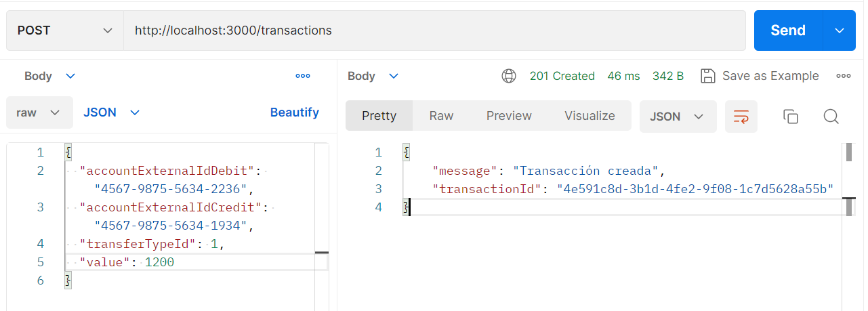Screen dimensions: 868x311
Task: Switch to Raw view tab
Action: click(441, 116)
